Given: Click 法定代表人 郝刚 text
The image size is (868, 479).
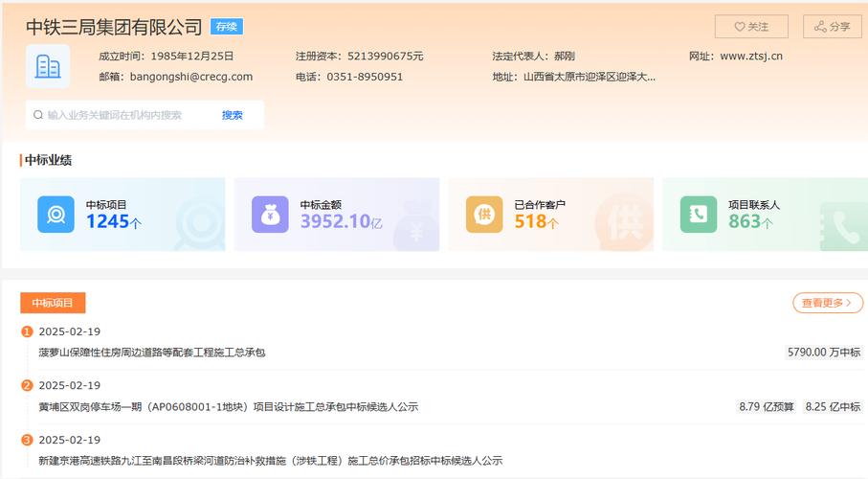Looking at the screenshot, I should (x=533, y=56).
